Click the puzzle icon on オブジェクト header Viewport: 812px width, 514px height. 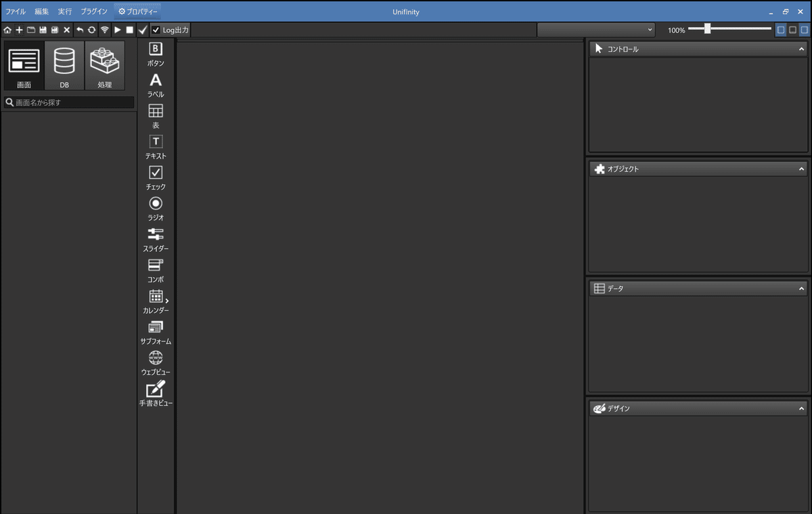[599, 169]
